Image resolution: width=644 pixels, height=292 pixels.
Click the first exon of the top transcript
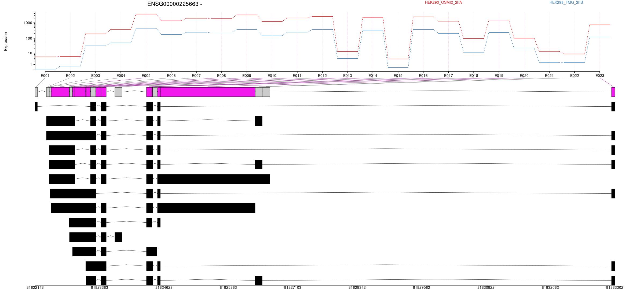tap(36, 106)
